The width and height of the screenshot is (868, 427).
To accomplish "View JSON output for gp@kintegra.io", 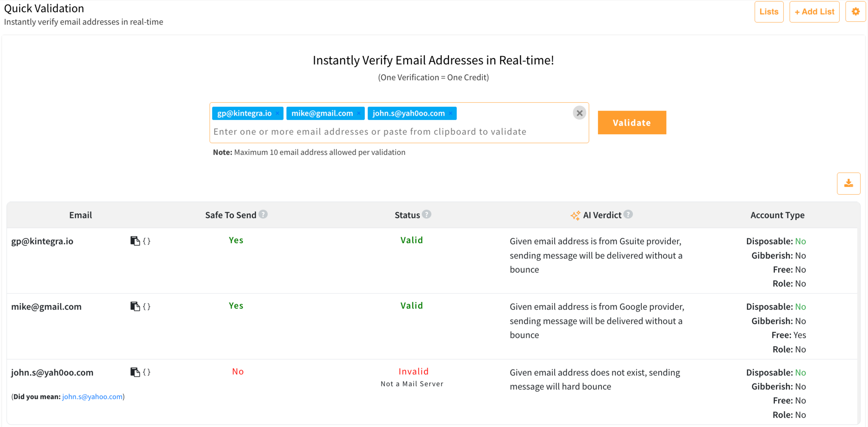I will pyautogui.click(x=146, y=241).
